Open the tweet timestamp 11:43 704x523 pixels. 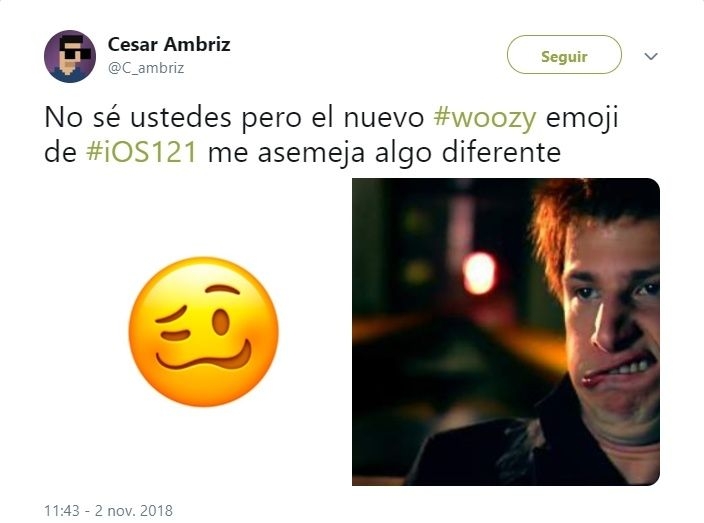point(62,510)
